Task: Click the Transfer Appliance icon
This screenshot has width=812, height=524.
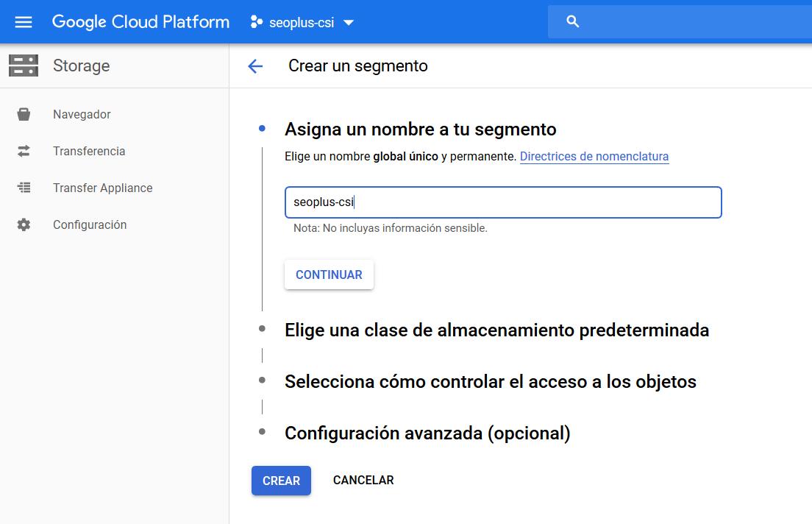Action: click(x=24, y=188)
